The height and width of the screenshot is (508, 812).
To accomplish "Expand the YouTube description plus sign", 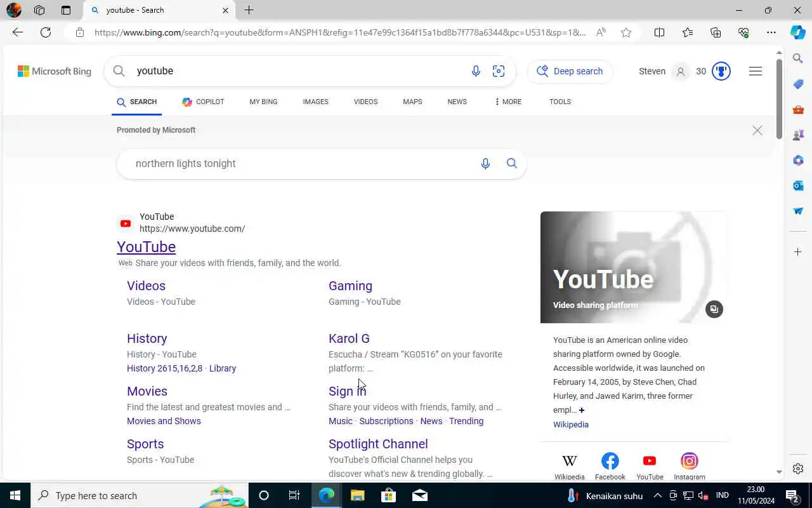I will 582,410.
